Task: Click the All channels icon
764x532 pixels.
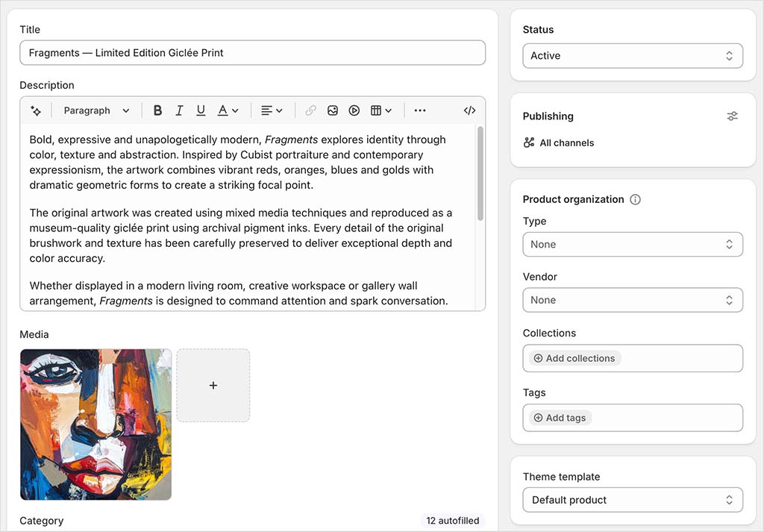Action: coord(529,143)
